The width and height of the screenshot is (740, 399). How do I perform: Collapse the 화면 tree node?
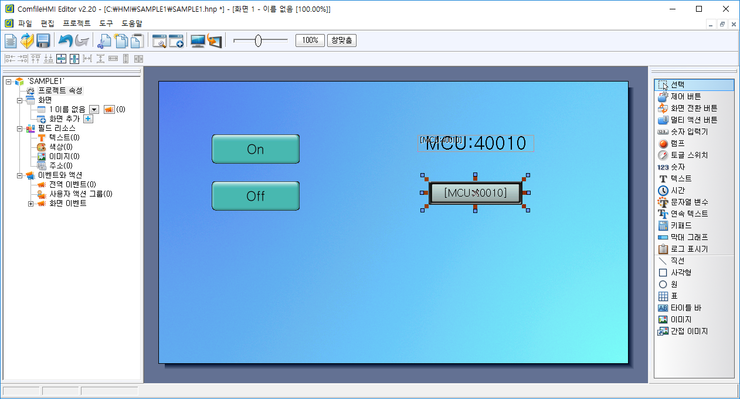(19, 100)
